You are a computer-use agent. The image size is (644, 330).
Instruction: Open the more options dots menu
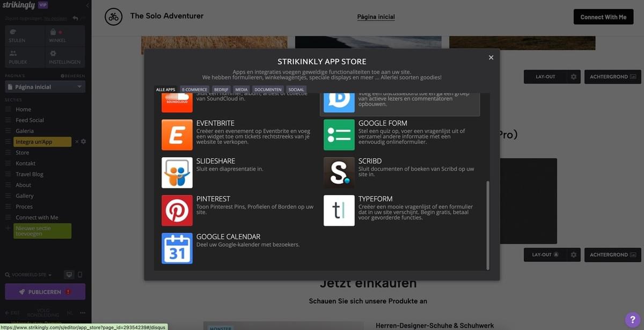[83, 312]
